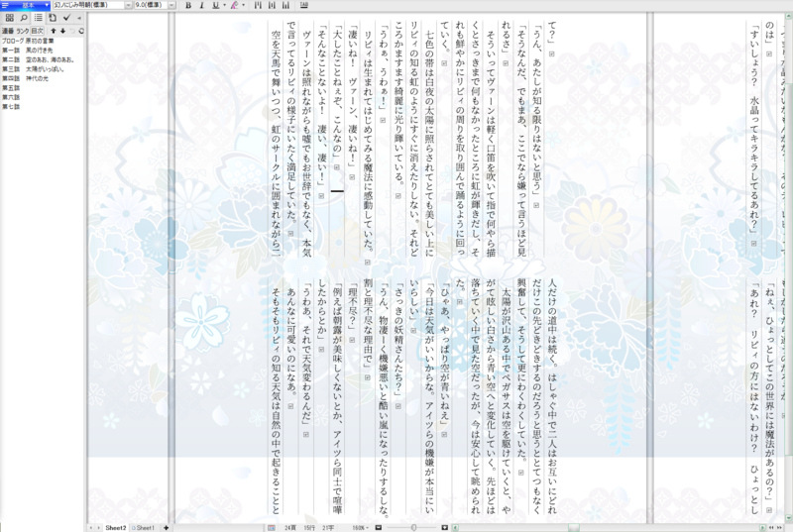Go to next page double-arrow

click(x=780, y=527)
